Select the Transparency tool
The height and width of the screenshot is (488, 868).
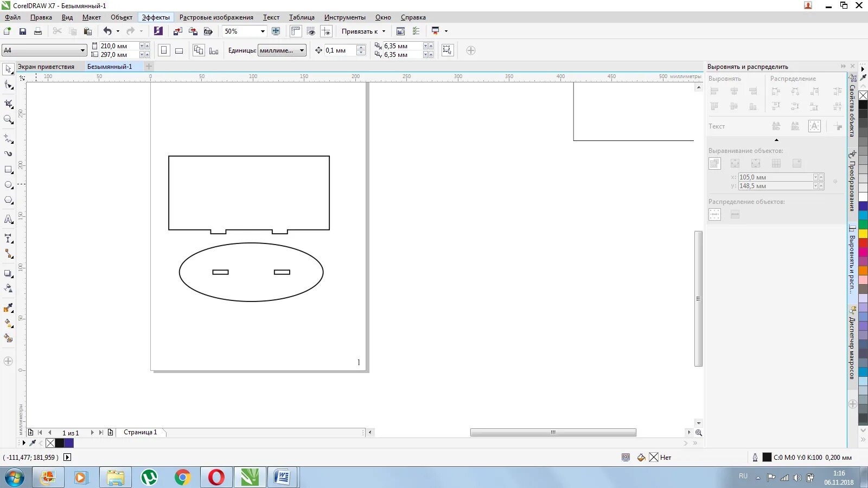tap(8, 288)
